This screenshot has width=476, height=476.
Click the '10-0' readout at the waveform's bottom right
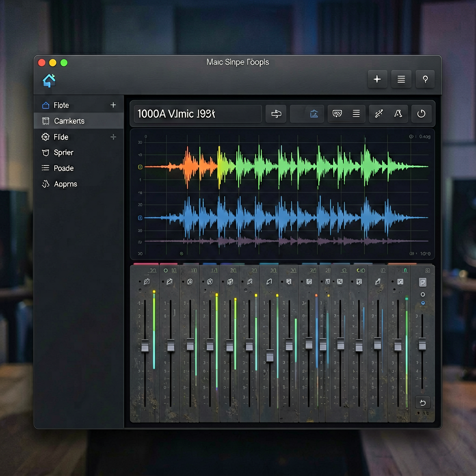[x=425, y=253]
